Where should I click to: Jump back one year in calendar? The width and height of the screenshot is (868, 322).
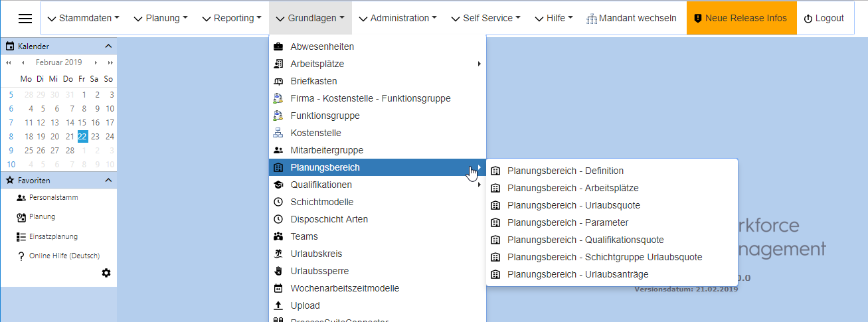pos(9,62)
